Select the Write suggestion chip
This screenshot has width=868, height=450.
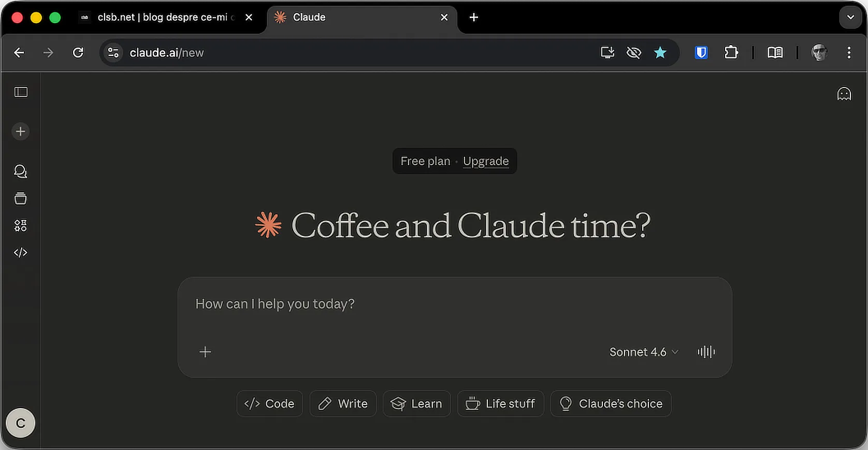pos(343,403)
